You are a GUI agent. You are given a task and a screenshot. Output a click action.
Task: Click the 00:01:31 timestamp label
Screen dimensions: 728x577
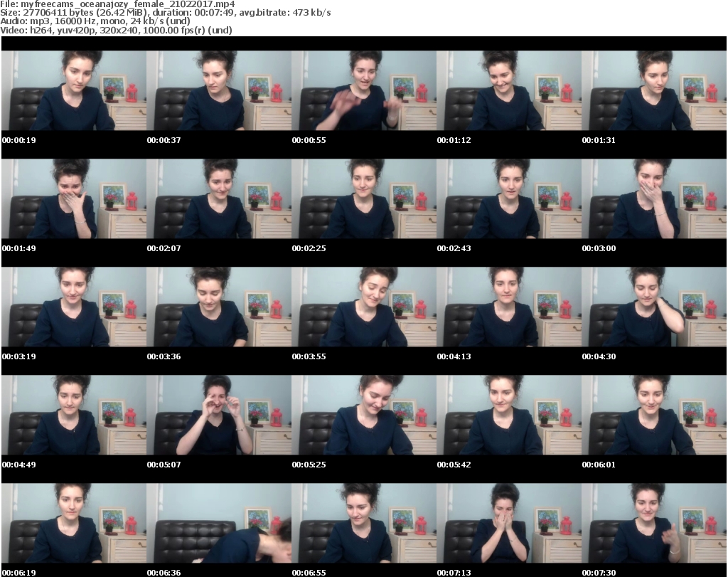[x=599, y=140]
